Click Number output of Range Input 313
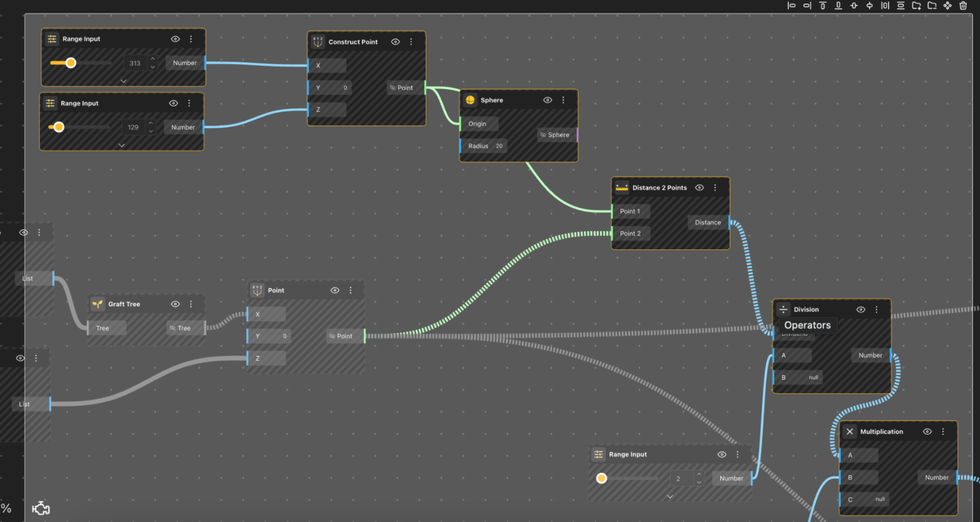980x522 pixels. (185, 63)
